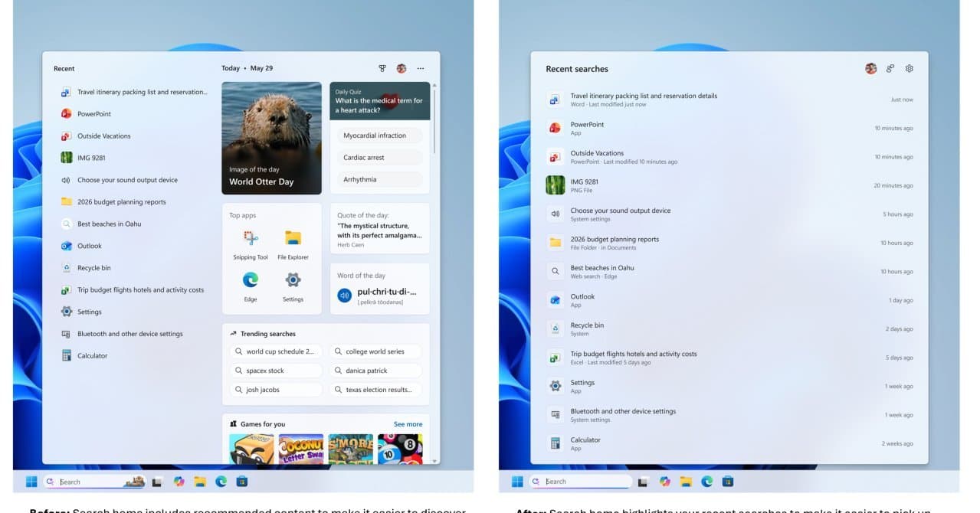The height and width of the screenshot is (513, 980).
Task: Open Outlook App row in Recent searches
Action: (x=729, y=300)
